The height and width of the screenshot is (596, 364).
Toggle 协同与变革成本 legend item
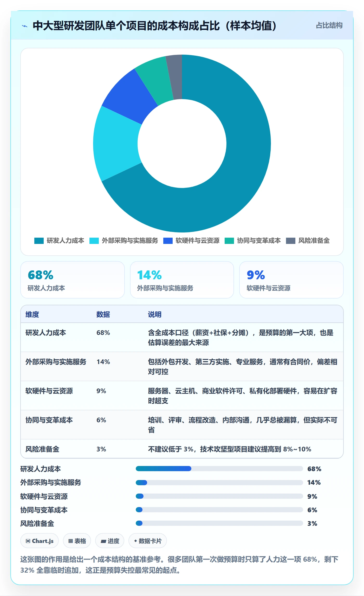click(253, 241)
